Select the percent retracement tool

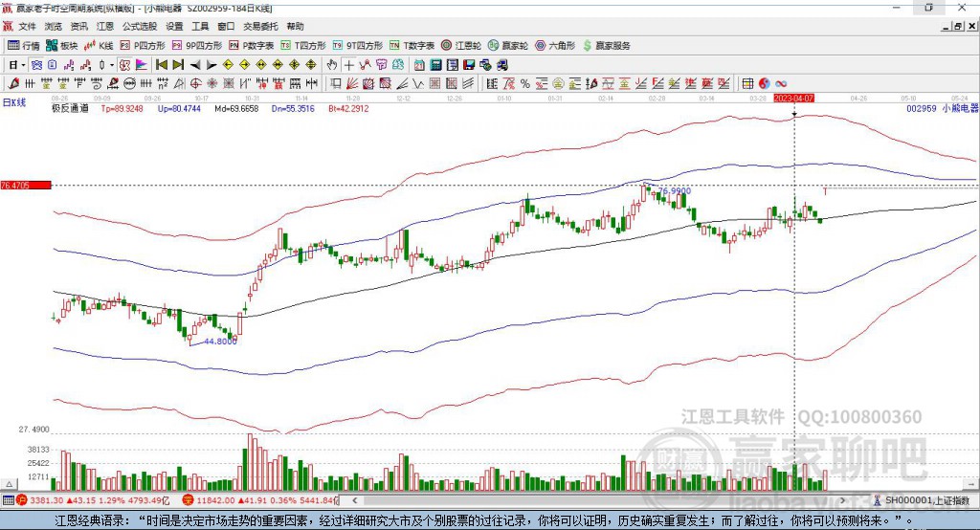coord(525,84)
